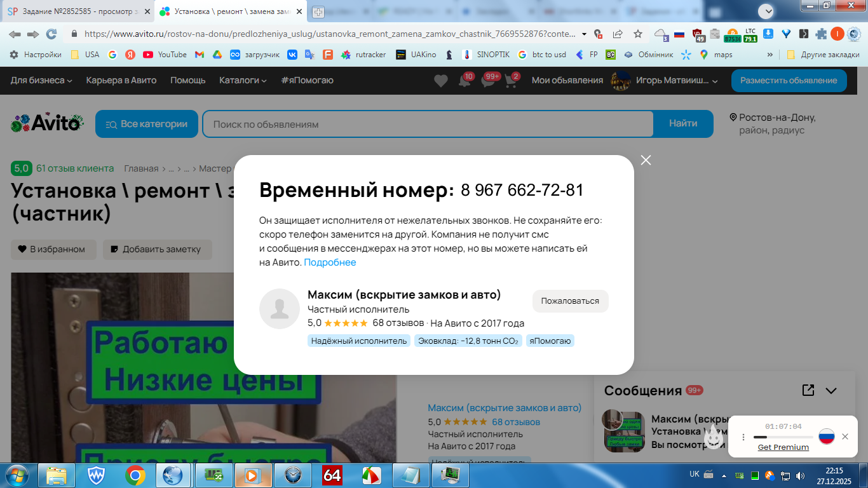
Task: Expand Каталоги menu
Action: click(x=243, y=80)
